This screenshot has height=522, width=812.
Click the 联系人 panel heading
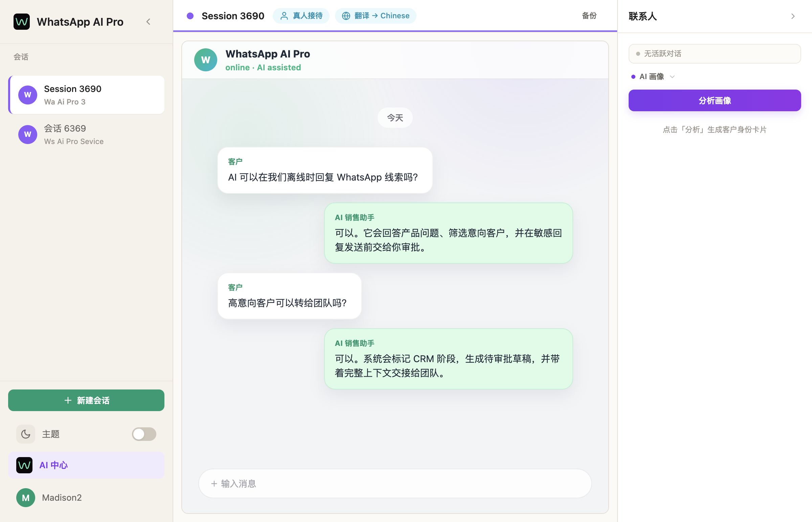pos(642,16)
